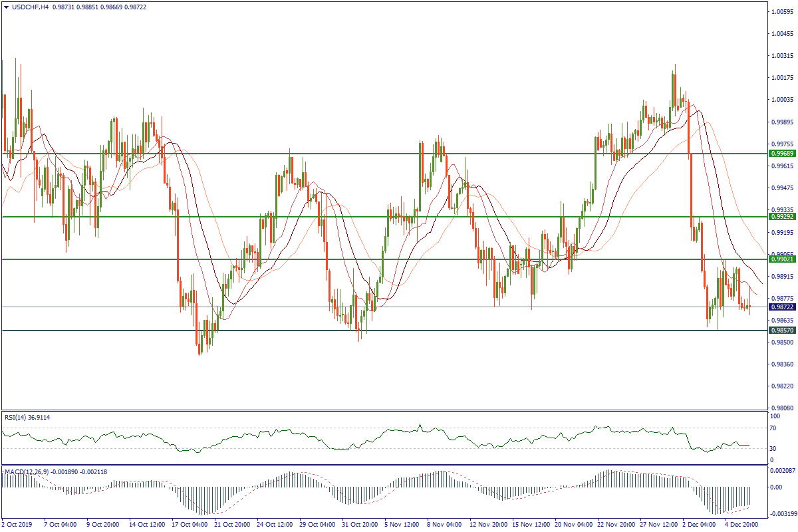Click the 17 Oct 04:00 time axis label
Image resolution: width=798 pixels, height=532 pixels.
[x=190, y=525]
